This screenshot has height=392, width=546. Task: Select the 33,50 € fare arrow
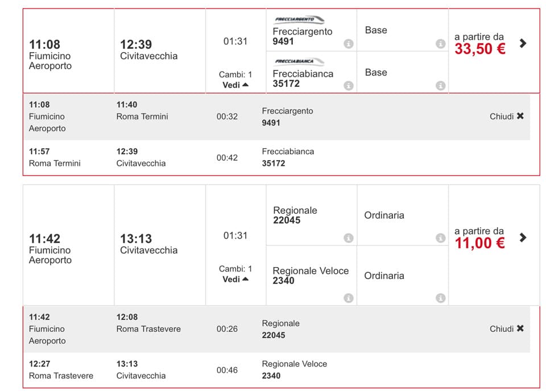pyautogui.click(x=523, y=43)
